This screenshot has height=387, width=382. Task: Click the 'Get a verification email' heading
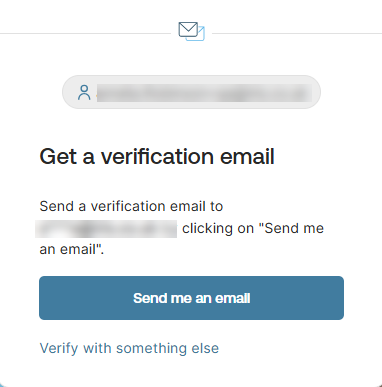(x=157, y=156)
